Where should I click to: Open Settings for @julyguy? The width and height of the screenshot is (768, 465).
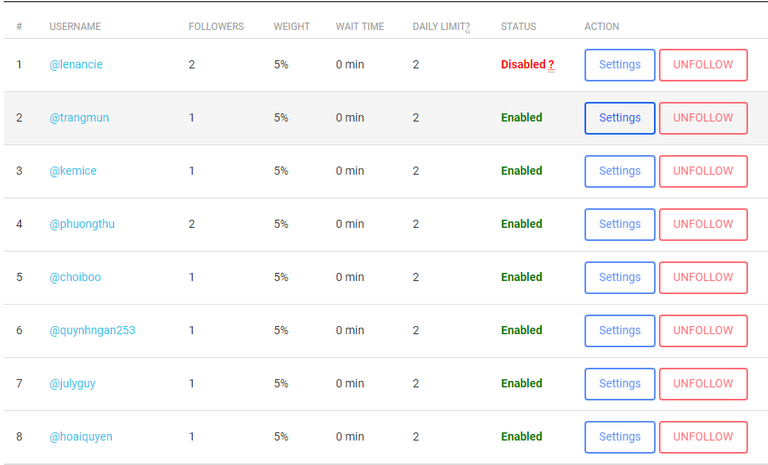tap(619, 383)
